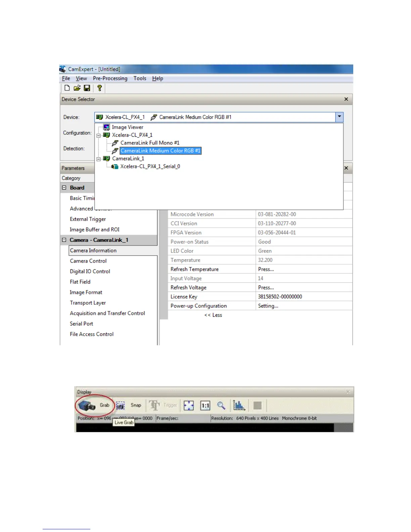Image resolution: width=411 pixels, height=532 pixels.
Task: Click the New file icon in toolbar
Action: point(67,88)
